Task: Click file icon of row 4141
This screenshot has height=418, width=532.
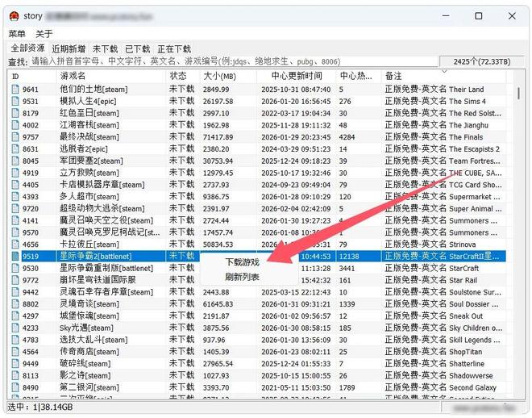Action: tap(15, 220)
